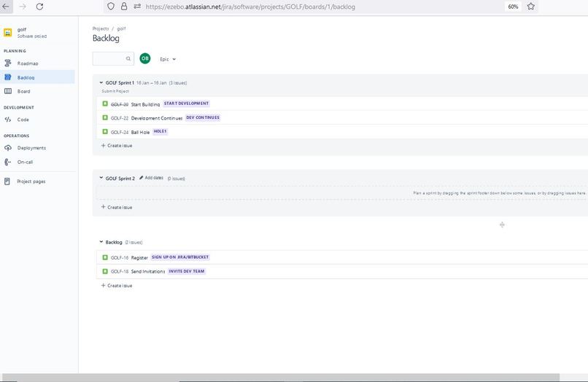Collapse the GOLF Sprint 1 section
Screen dimensions: 588x382
tap(101, 82)
